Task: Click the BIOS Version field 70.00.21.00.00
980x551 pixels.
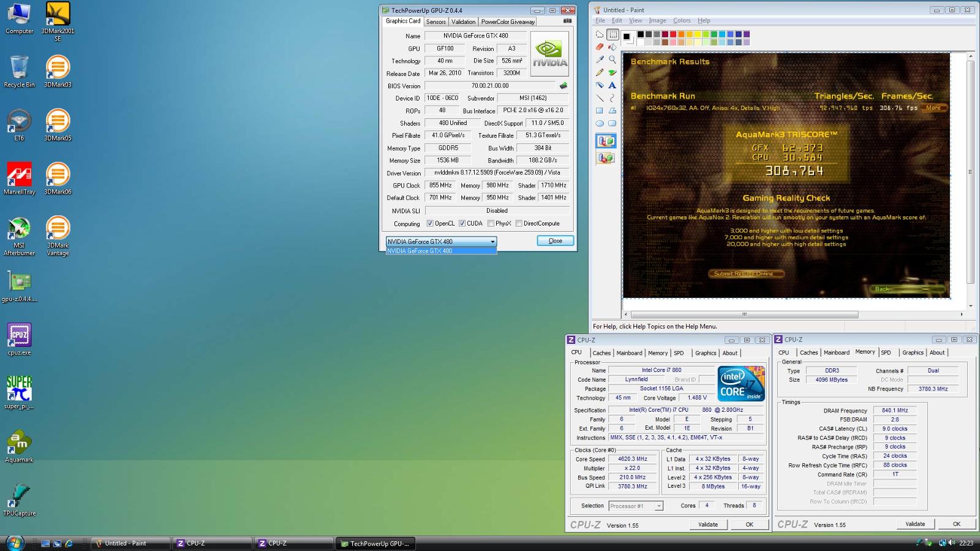Action: [x=490, y=86]
